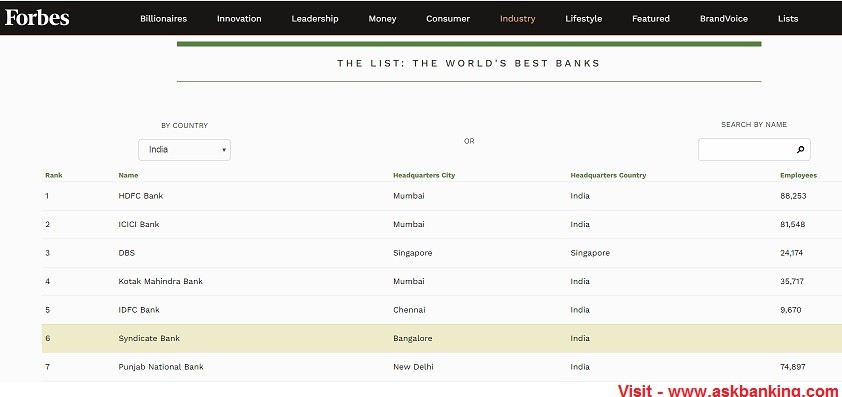Click employee count 9,670
842x397 pixels.
click(790, 310)
